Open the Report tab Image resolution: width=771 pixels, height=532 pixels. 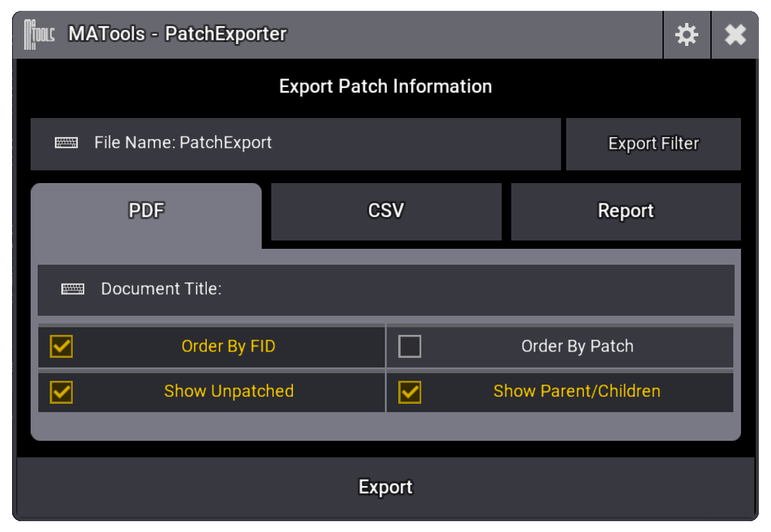click(x=625, y=211)
